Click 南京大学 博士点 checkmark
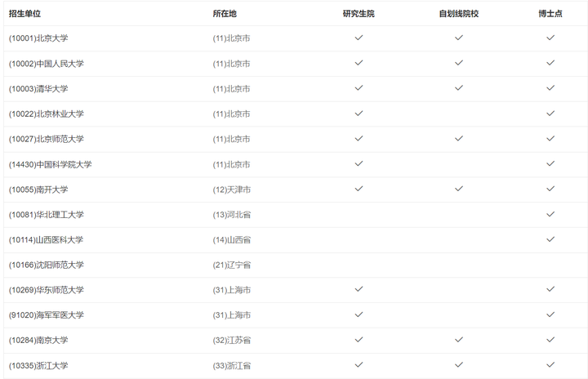This screenshot has width=588, height=379. 550,339
